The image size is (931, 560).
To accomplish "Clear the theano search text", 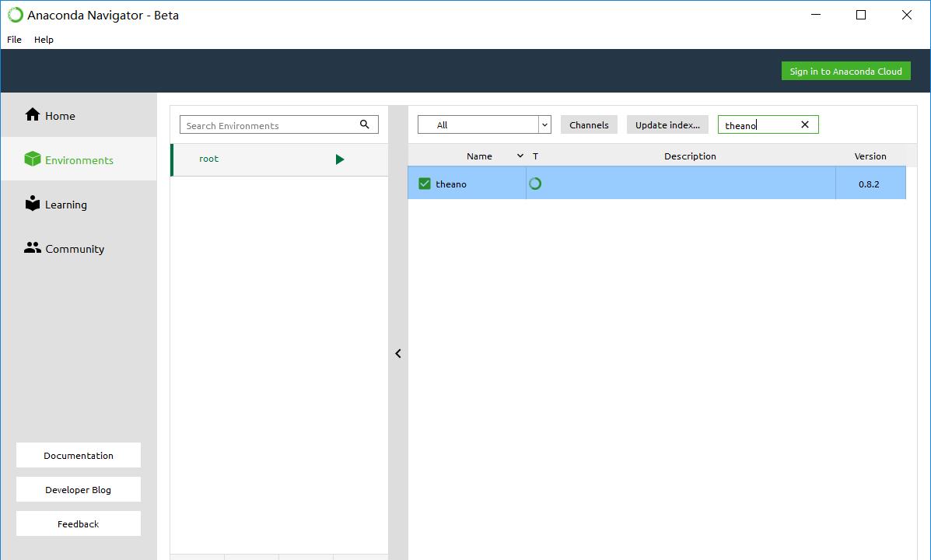I will [805, 124].
